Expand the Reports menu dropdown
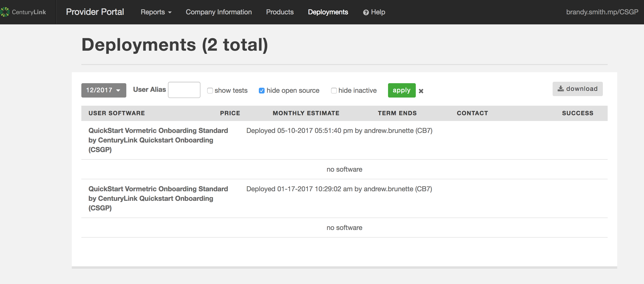Viewport: 644px width, 284px height. (156, 12)
